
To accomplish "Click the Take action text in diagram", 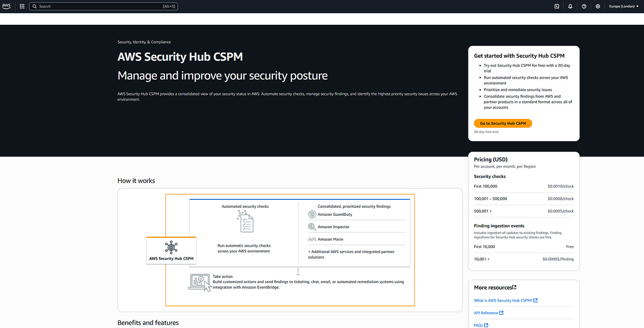I will pyautogui.click(x=222, y=276).
